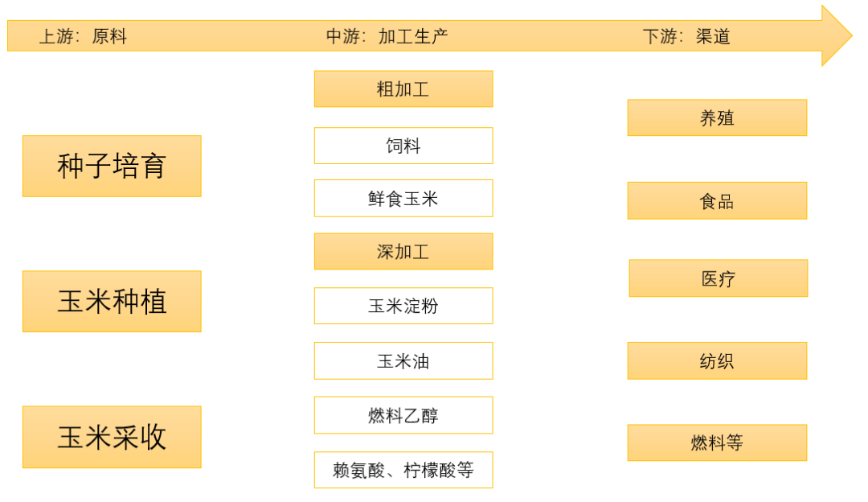Select the 养殖 channel box
The height and width of the screenshot is (502, 868).
pyautogui.click(x=717, y=117)
